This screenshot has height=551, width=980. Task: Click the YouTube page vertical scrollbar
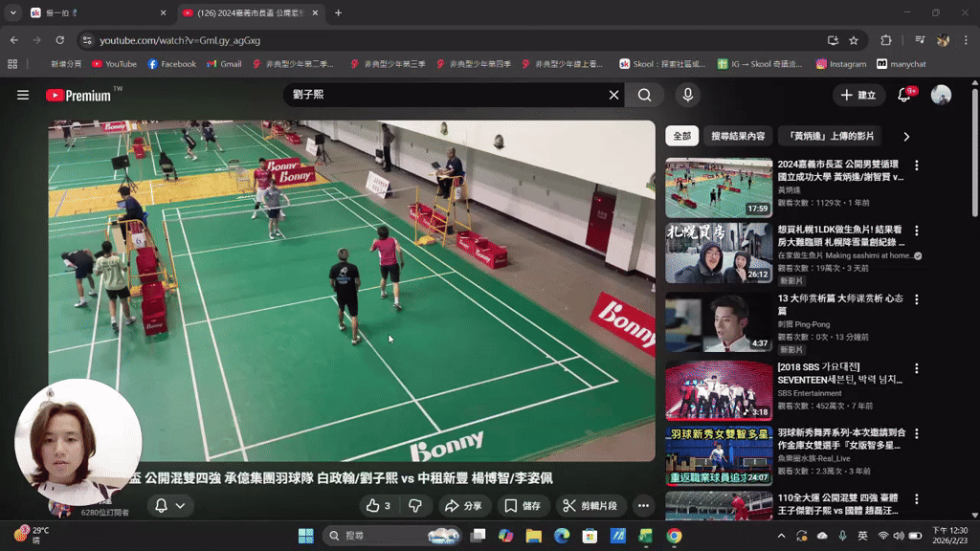[974, 153]
